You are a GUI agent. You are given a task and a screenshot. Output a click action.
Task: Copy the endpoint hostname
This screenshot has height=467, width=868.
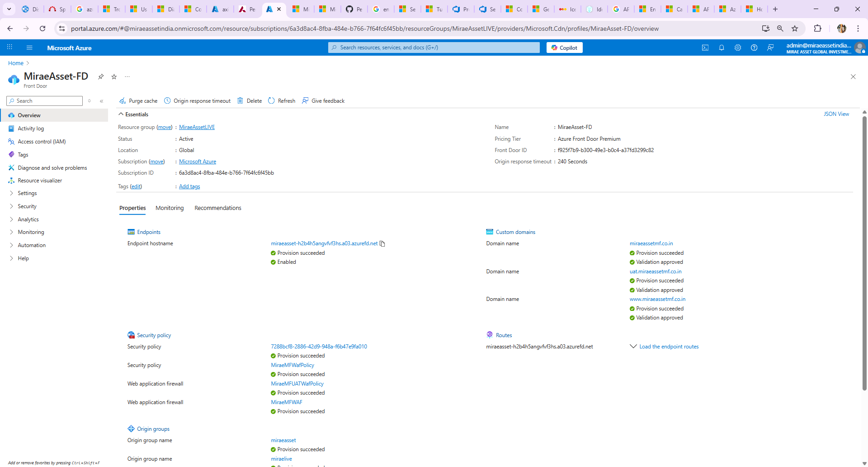tap(382, 243)
